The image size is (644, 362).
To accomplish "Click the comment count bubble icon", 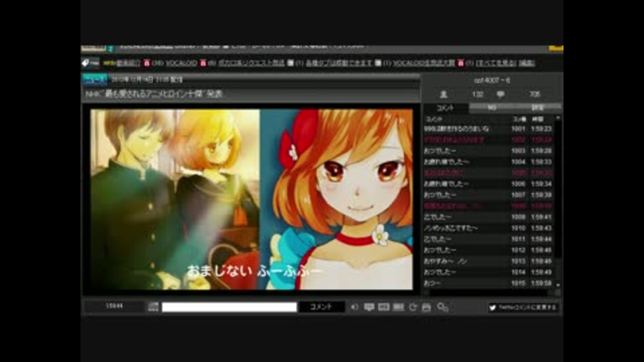I will click(x=500, y=95).
